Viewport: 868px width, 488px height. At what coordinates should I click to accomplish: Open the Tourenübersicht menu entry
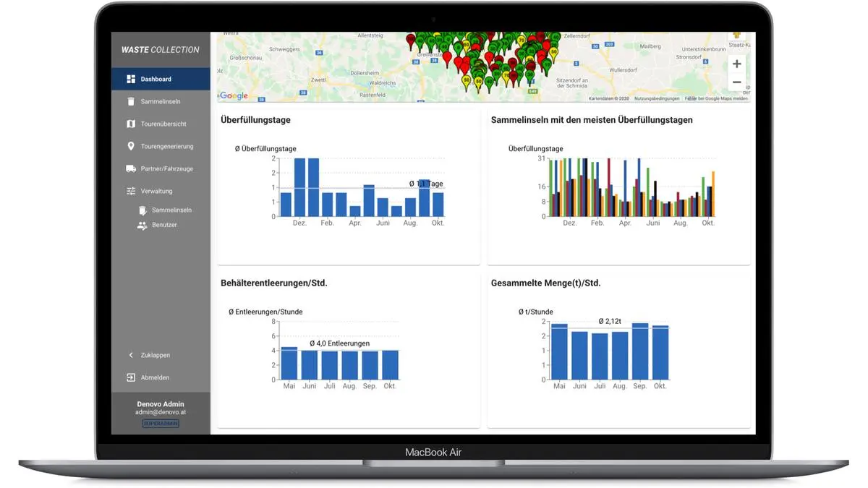[163, 124]
